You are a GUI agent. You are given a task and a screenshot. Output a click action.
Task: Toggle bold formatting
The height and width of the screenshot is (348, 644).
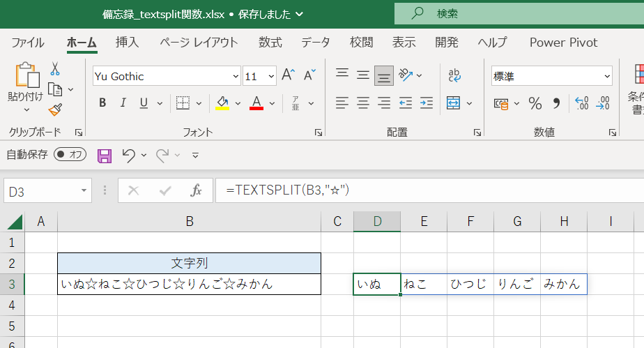point(102,103)
